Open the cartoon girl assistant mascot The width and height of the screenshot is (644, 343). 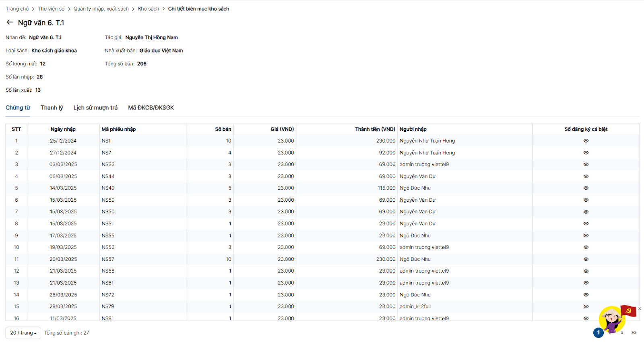(612, 319)
